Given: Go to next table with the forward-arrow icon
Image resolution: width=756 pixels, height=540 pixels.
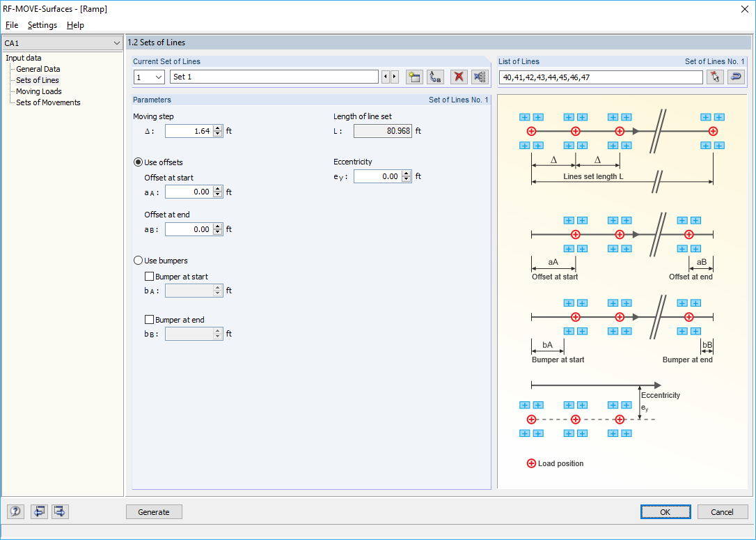Looking at the screenshot, I should pos(59,511).
